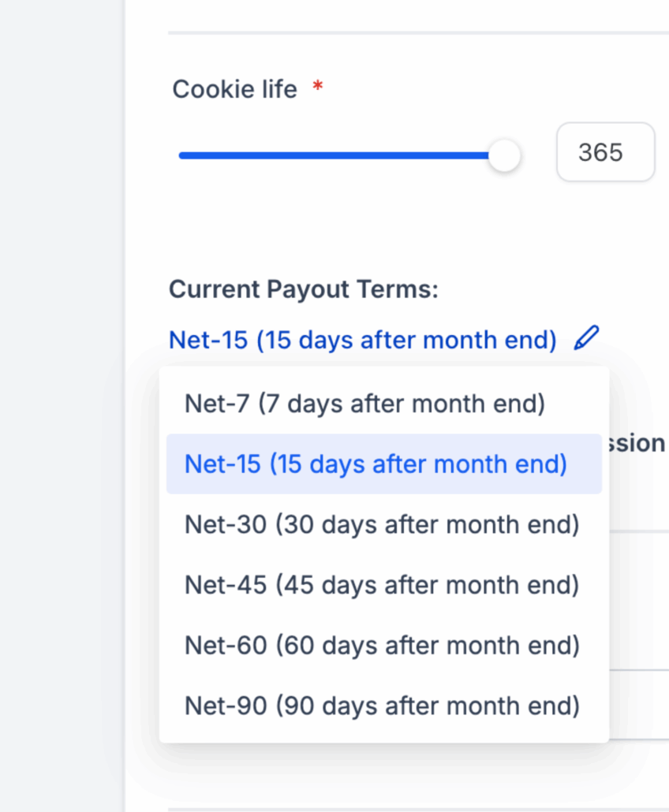This screenshot has height=812, width=669.
Task: Select Net-30 (30 days after month end)
Action: (383, 524)
